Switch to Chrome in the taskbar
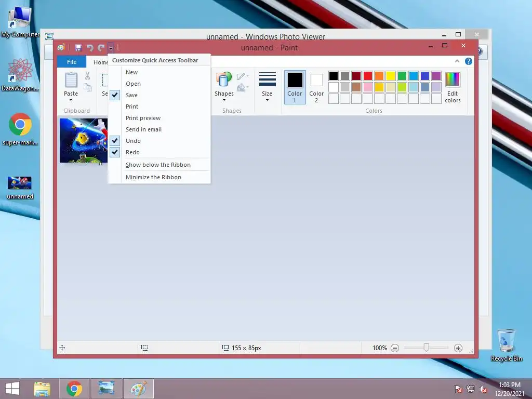The width and height of the screenshot is (532, 399). pos(74,389)
